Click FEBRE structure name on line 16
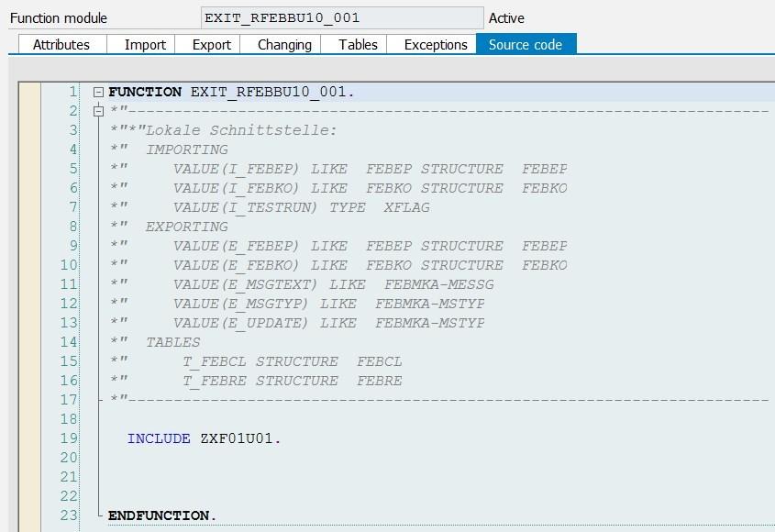This screenshot has width=775, height=532. (380, 382)
